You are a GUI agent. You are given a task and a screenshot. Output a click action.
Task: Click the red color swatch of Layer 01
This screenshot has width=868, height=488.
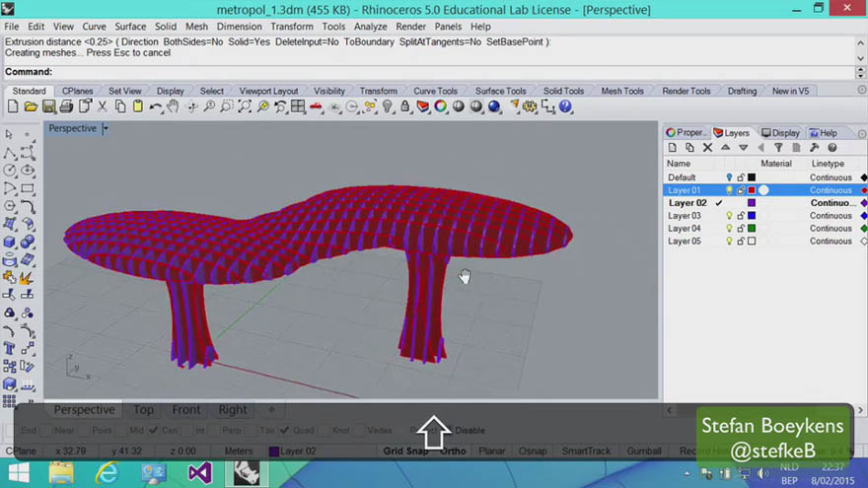752,190
